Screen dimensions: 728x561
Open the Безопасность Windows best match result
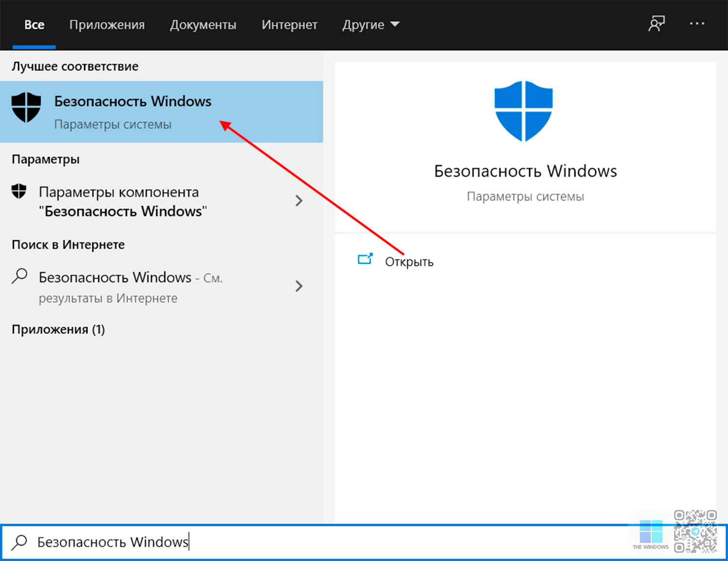point(161,112)
